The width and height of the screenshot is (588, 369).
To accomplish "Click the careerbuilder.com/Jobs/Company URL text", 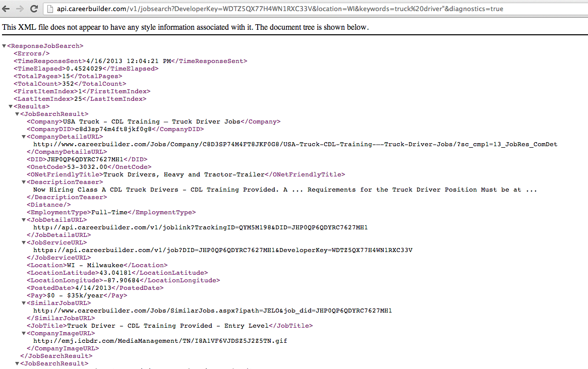I will pyautogui.click(x=295, y=144).
